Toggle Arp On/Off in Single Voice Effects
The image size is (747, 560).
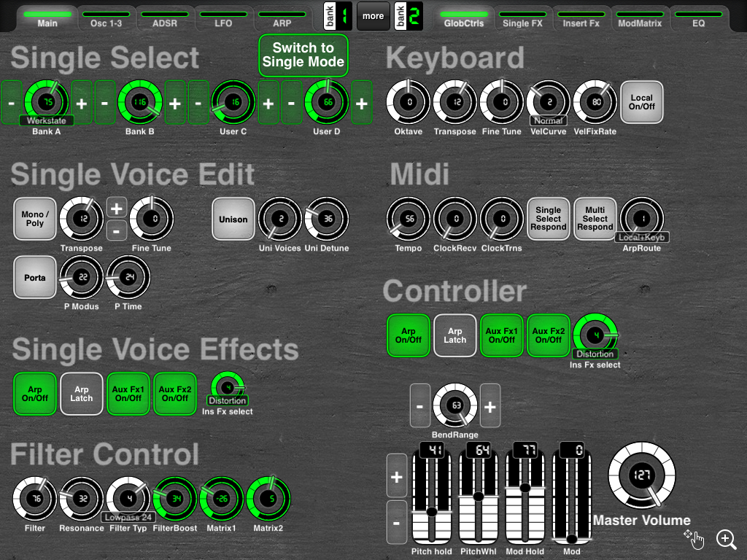[35, 394]
